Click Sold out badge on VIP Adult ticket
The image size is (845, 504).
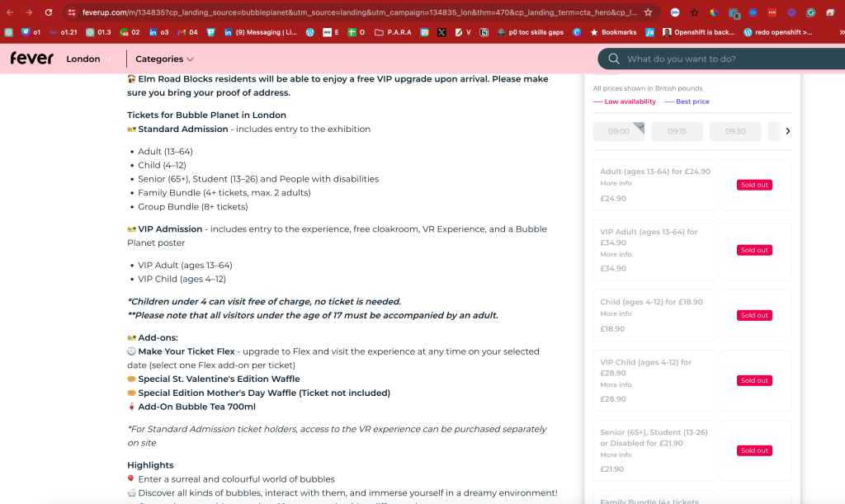(x=754, y=250)
